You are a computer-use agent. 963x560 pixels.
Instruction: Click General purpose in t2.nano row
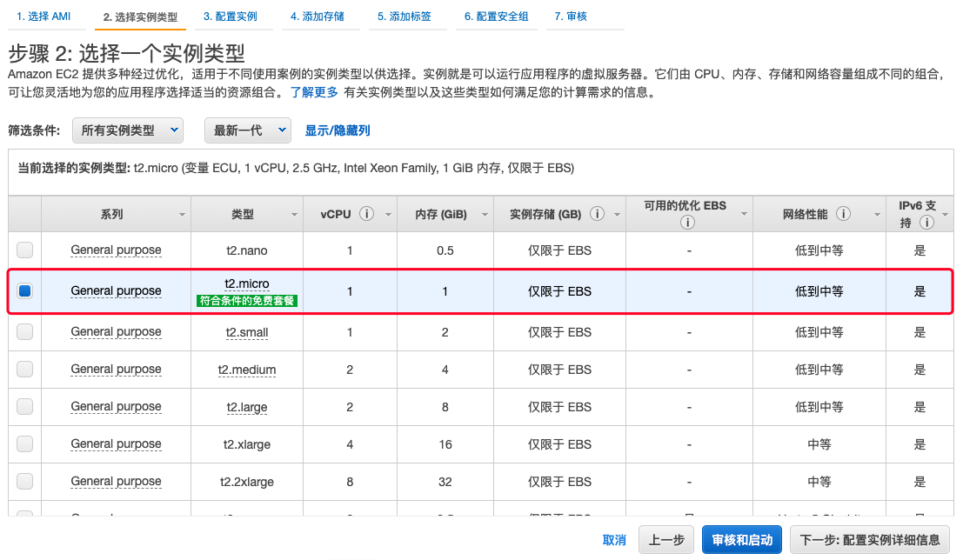pos(116,250)
